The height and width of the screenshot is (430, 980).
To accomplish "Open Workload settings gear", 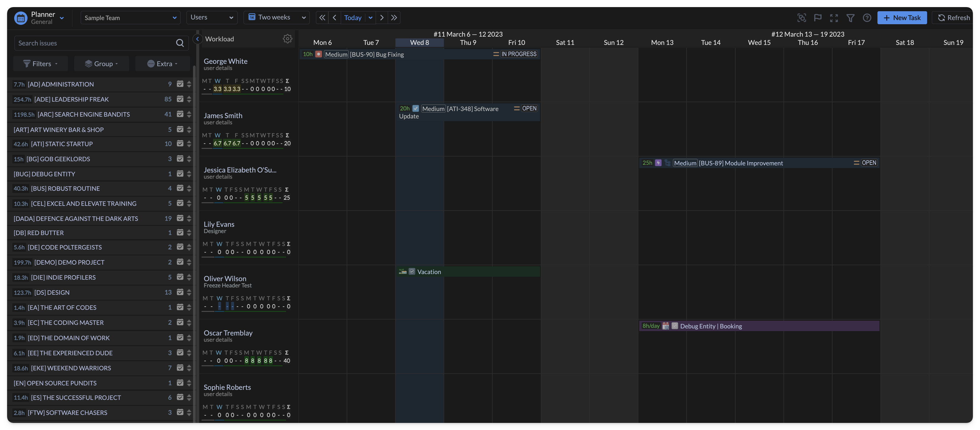I will click(x=287, y=39).
